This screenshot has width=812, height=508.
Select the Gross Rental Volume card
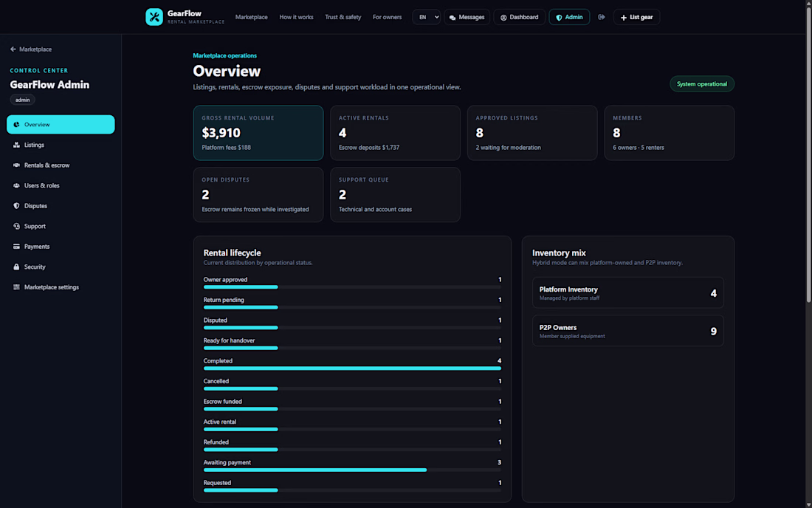258,133
